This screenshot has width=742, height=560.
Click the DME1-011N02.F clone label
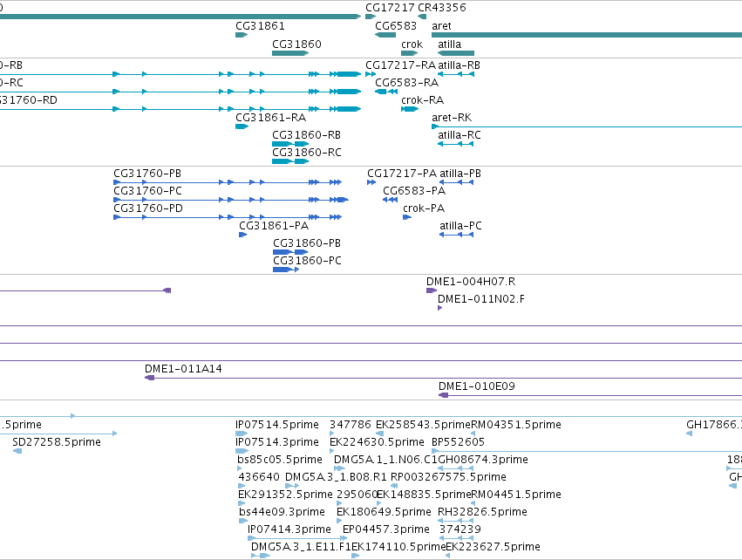point(480,300)
